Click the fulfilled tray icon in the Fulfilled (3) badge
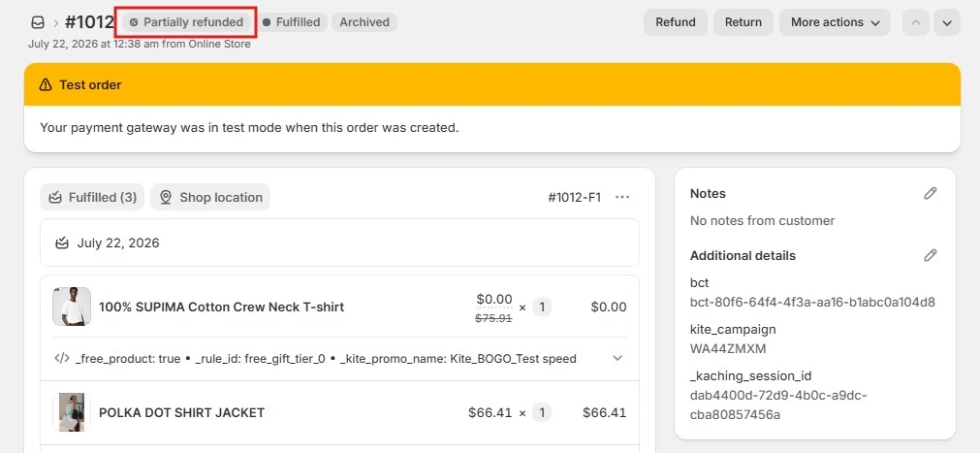Viewport: 980px width, 453px height. coord(55,198)
